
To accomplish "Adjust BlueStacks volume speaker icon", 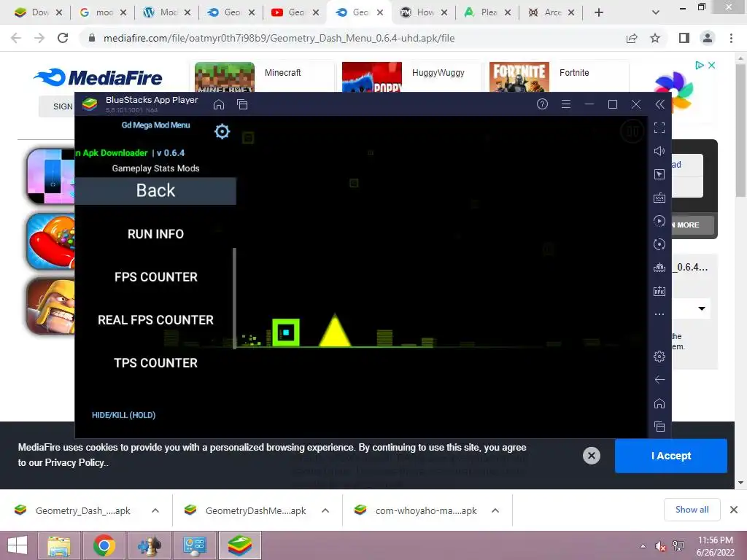I will coord(659,151).
